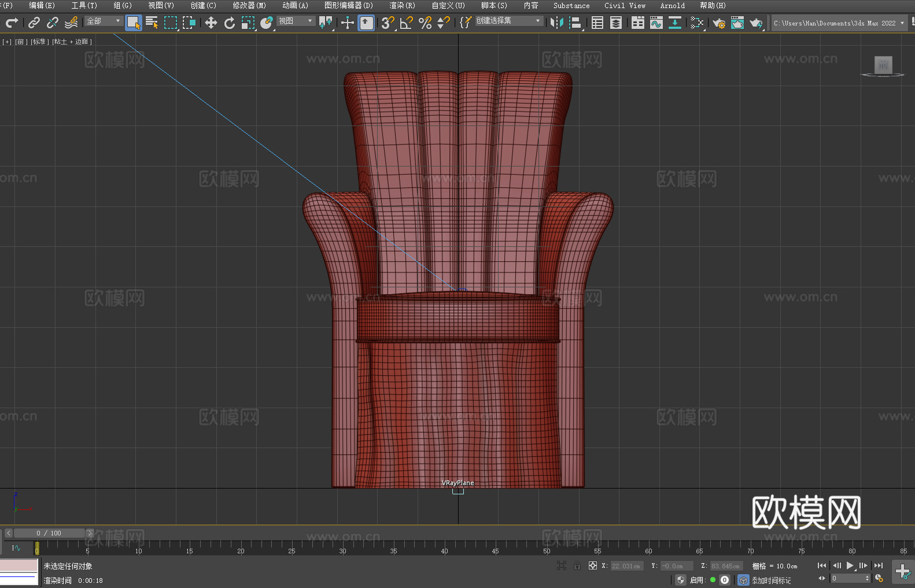Open the Schematic View icon

click(697, 23)
